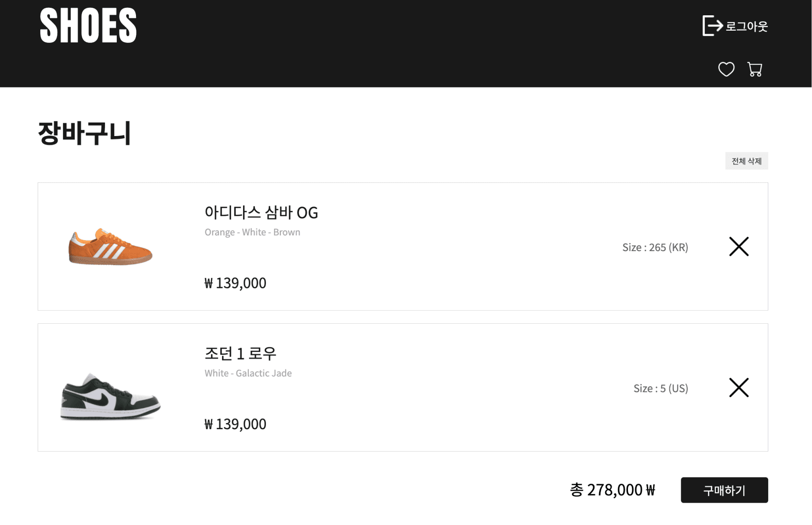
Task: Select the 조던 1 로우 product title
Action: (240, 353)
